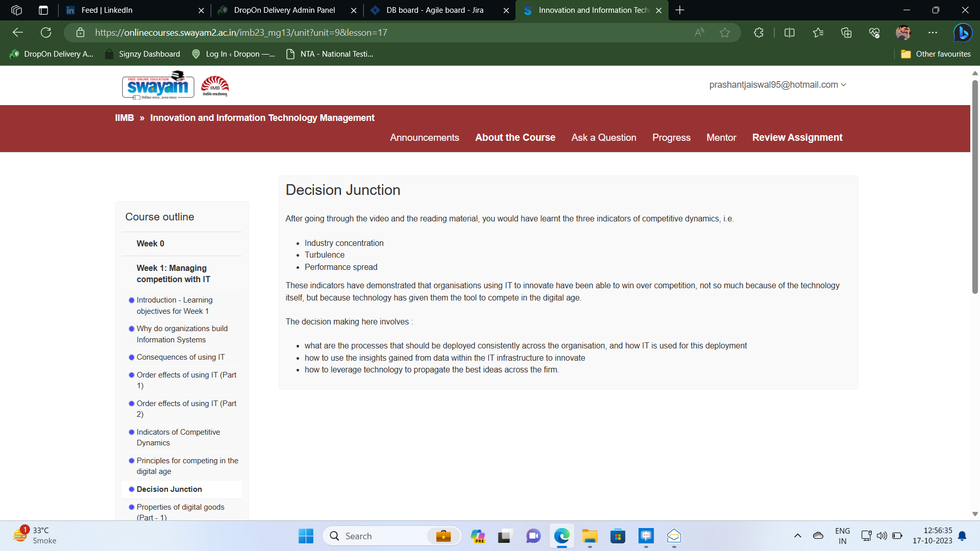View site information lock icon
This screenshot has height=551, width=980.
click(x=80, y=33)
